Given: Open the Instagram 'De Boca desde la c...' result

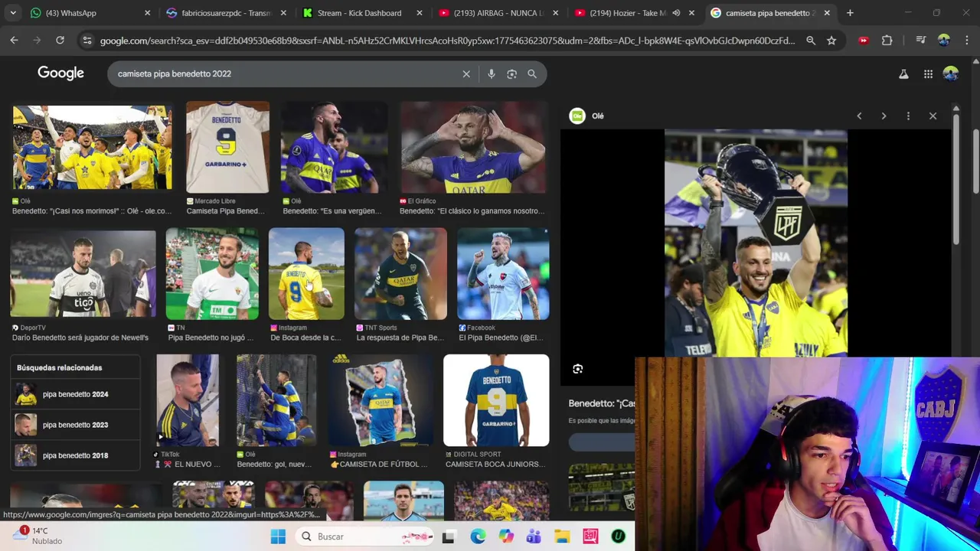Looking at the screenshot, I should tap(306, 273).
